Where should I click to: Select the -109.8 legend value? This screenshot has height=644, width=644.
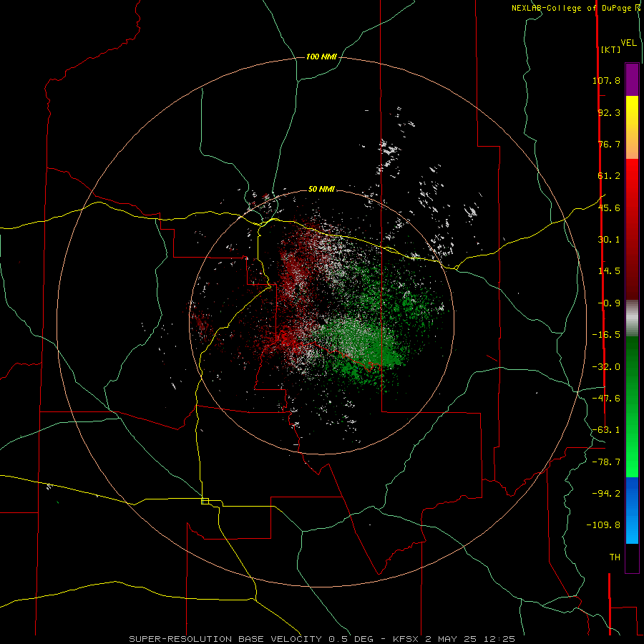603,525
